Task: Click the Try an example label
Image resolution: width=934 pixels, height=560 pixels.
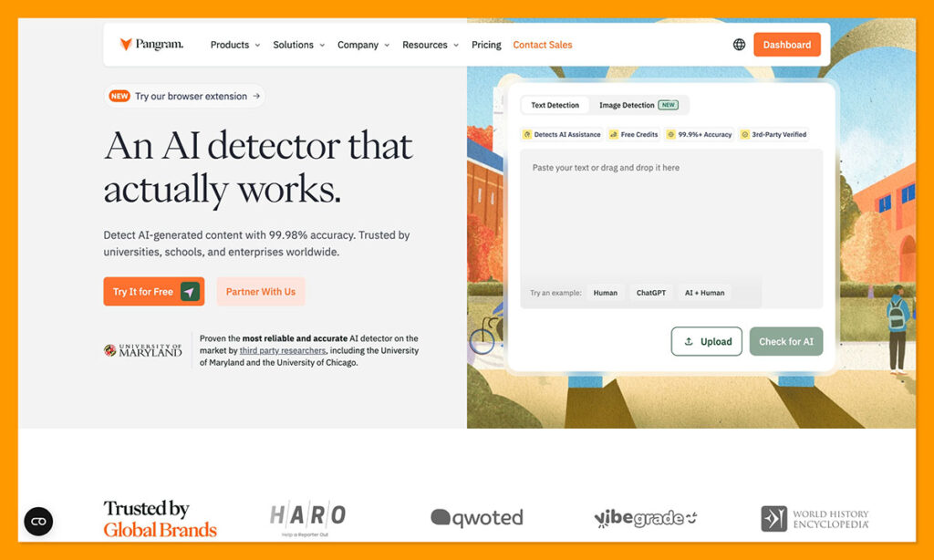Action: (x=555, y=293)
